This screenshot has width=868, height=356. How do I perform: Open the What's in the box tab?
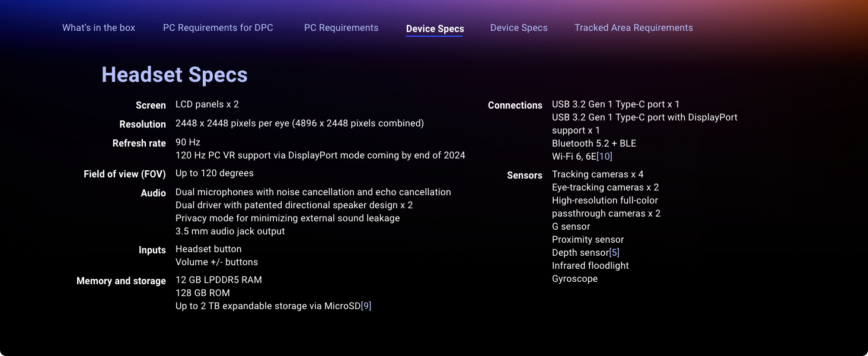click(x=98, y=28)
